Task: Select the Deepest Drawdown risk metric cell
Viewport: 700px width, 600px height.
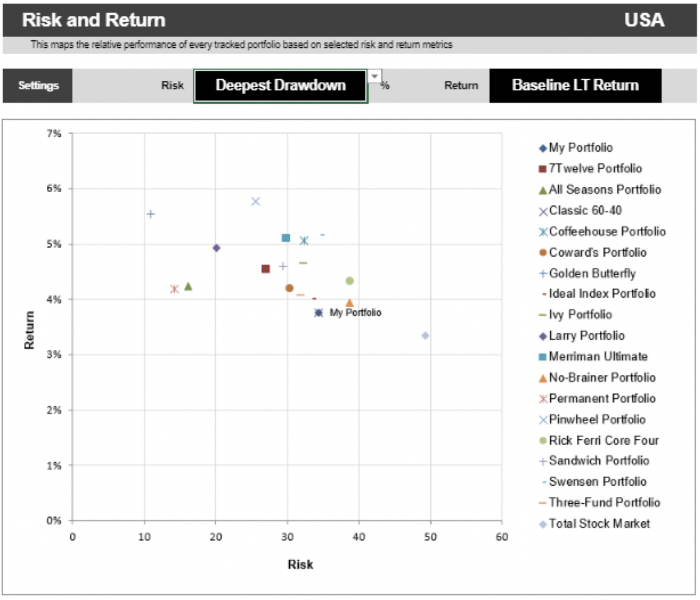Action: (x=280, y=86)
